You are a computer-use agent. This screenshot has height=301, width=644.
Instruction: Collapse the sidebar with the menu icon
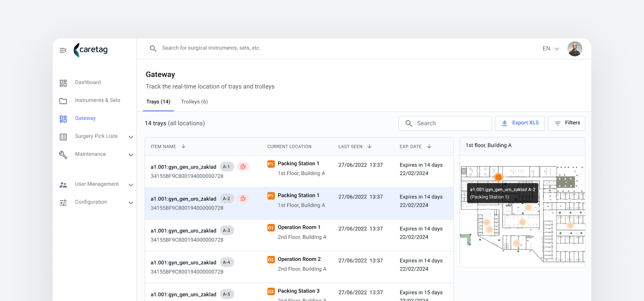(63, 50)
